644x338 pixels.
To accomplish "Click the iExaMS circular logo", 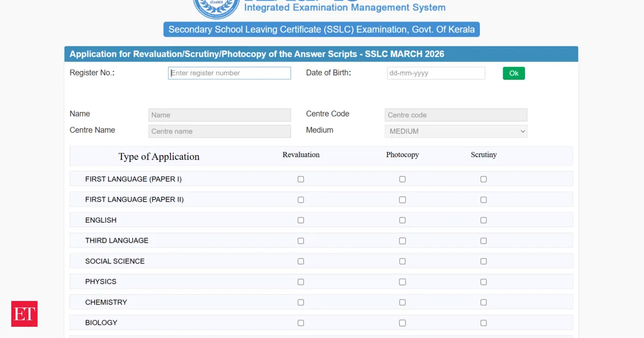I will point(216,8).
